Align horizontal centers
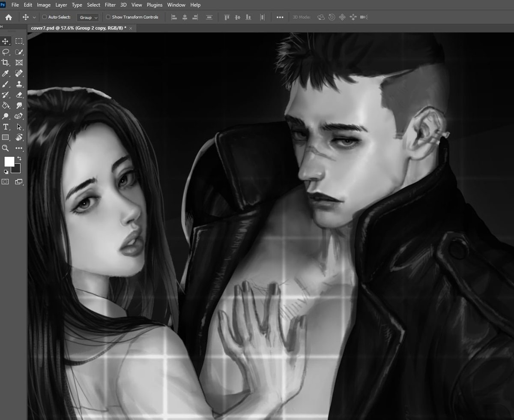This screenshot has height=420, width=514. (185, 17)
